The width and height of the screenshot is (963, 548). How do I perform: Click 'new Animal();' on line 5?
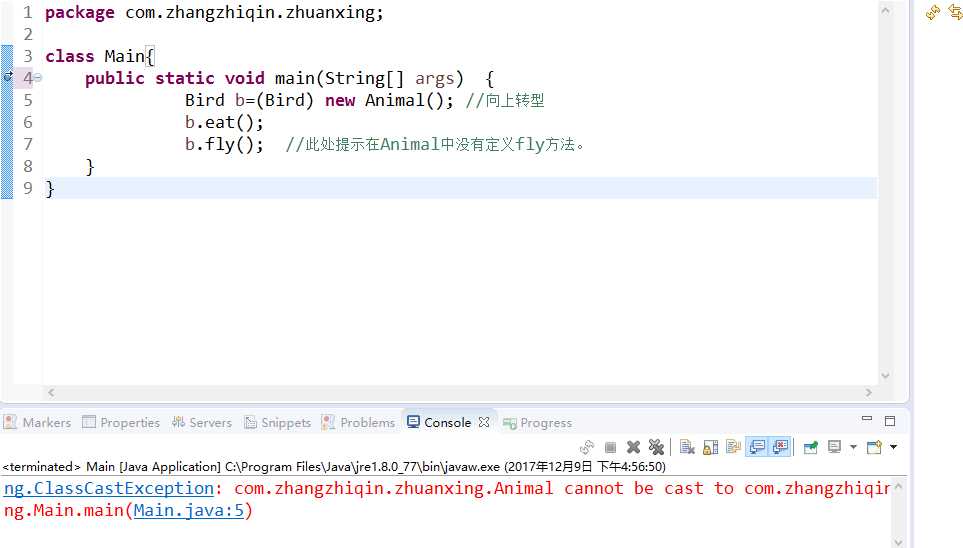pyautogui.click(x=389, y=101)
